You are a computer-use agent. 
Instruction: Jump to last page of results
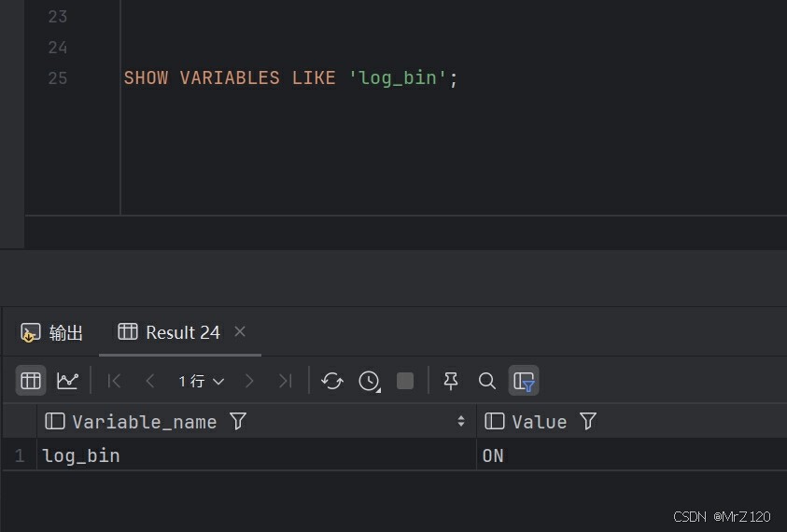[285, 381]
